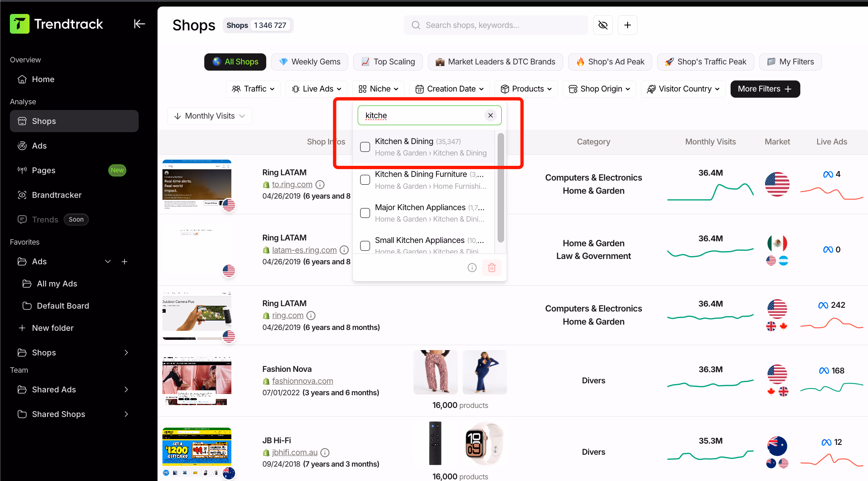Switch to the Weekly Gems tab
868x481 pixels.
tap(310, 62)
